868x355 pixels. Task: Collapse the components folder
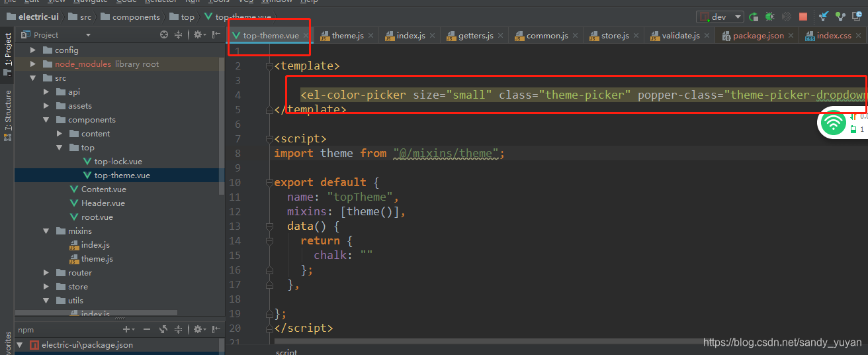click(46, 120)
